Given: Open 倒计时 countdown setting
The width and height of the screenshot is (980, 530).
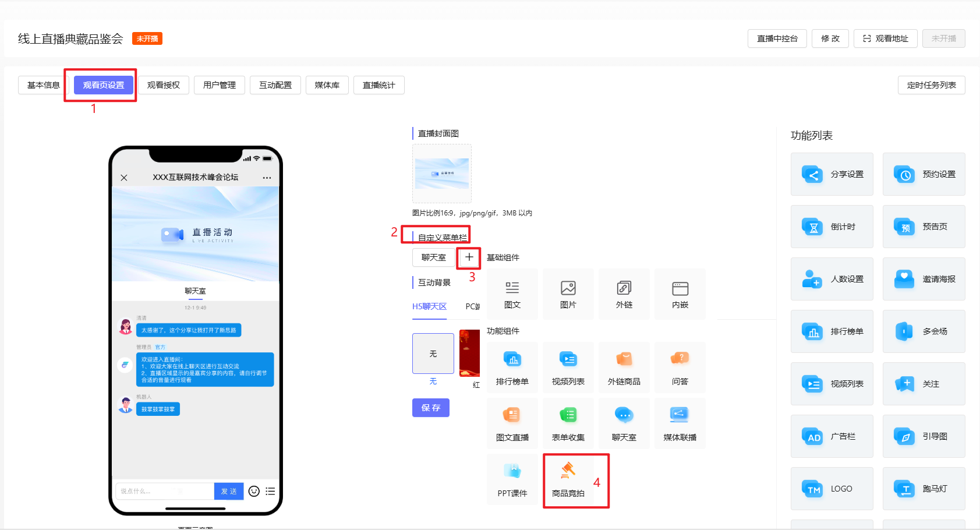Looking at the screenshot, I should [832, 227].
